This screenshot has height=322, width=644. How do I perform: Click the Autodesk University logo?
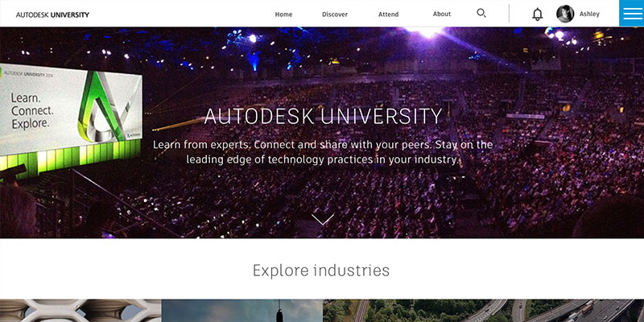52,14
